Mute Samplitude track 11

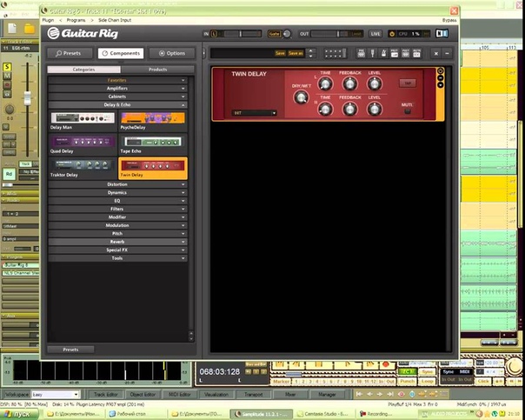click(x=7, y=76)
